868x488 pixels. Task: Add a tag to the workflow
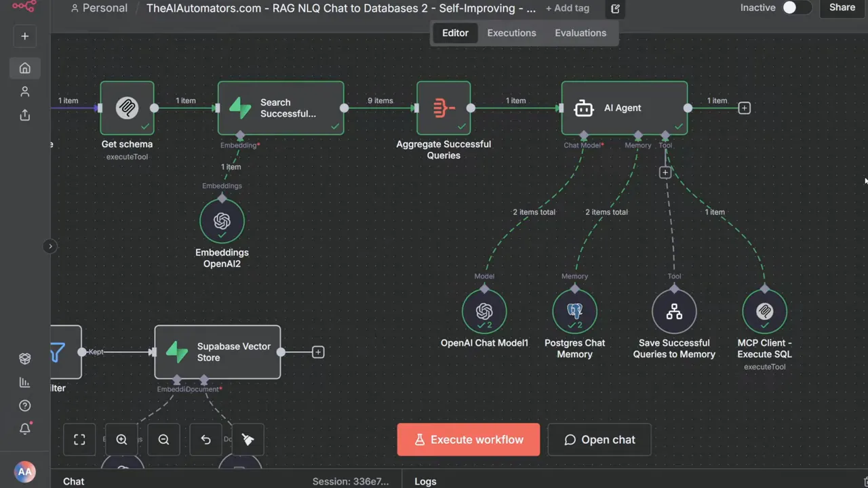click(567, 7)
